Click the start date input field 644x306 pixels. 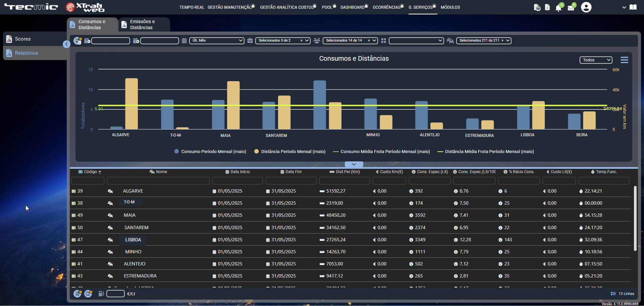[111, 41]
